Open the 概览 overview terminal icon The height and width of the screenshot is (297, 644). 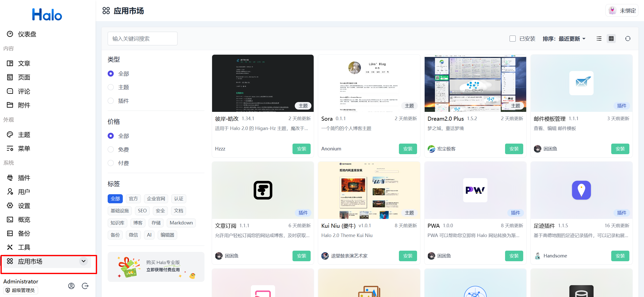pos(10,219)
